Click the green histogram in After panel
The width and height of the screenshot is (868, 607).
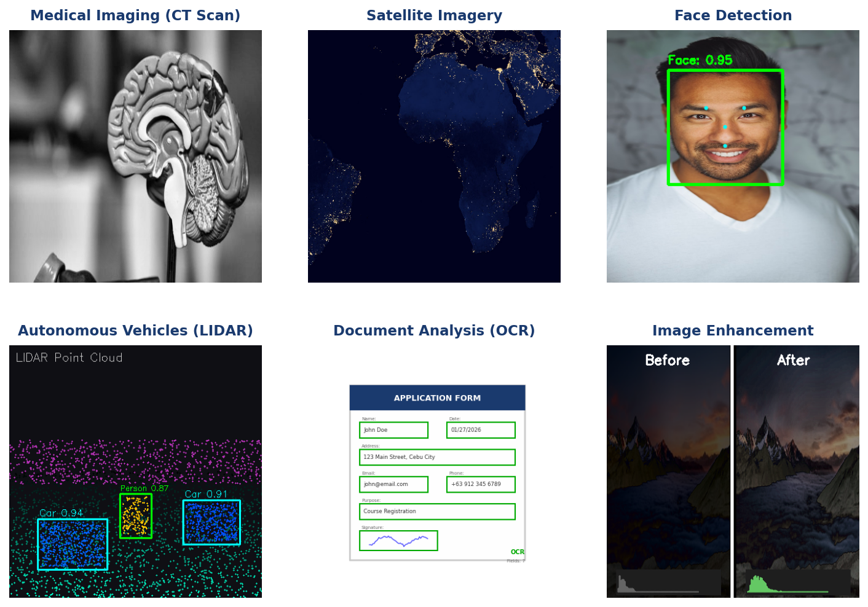(762, 584)
